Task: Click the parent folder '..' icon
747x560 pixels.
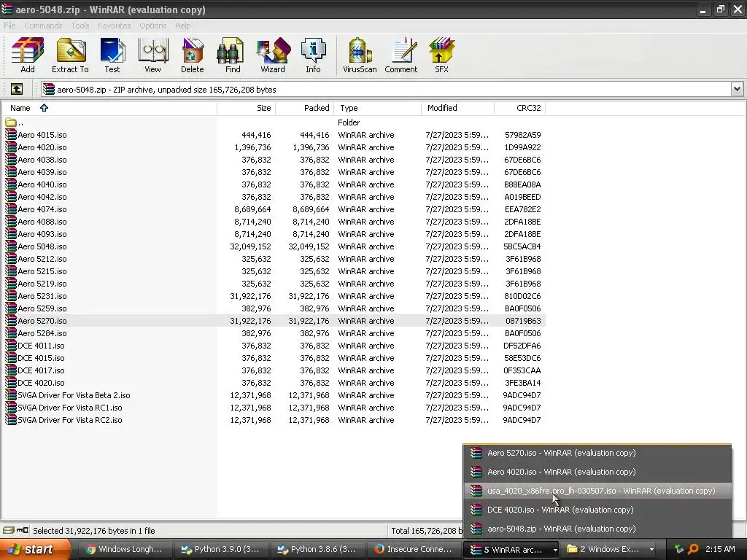Action: (11, 122)
